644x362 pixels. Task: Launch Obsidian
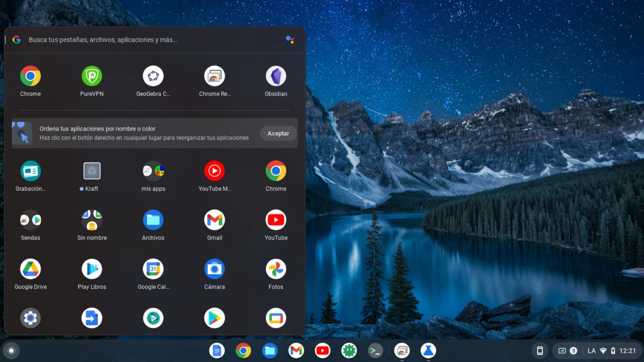tap(276, 76)
